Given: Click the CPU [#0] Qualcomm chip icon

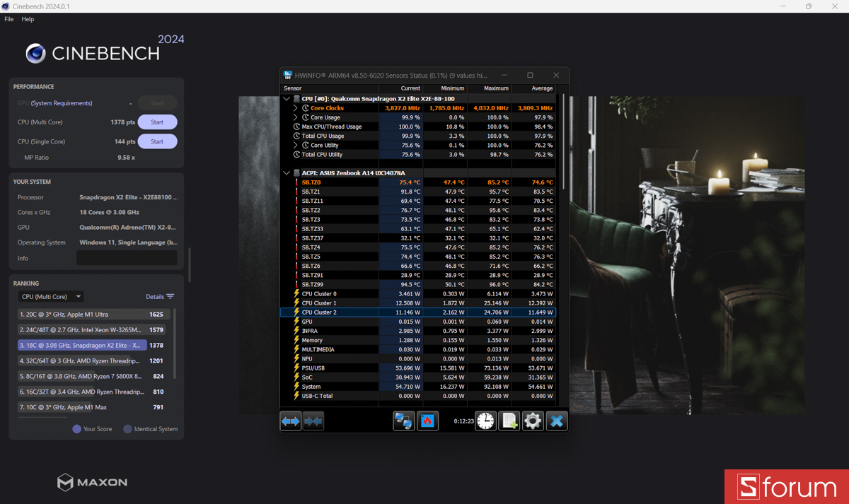Looking at the screenshot, I should click(x=296, y=99).
